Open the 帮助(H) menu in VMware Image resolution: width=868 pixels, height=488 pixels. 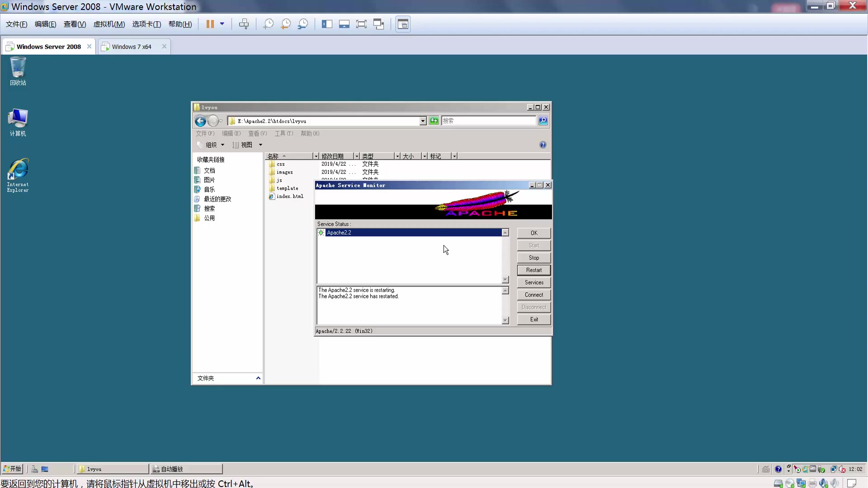point(180,24)
